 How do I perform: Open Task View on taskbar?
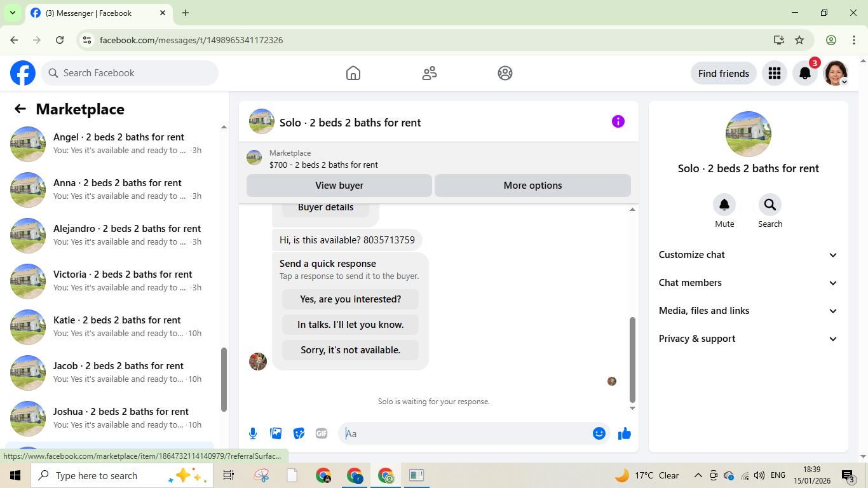[229, 475]
